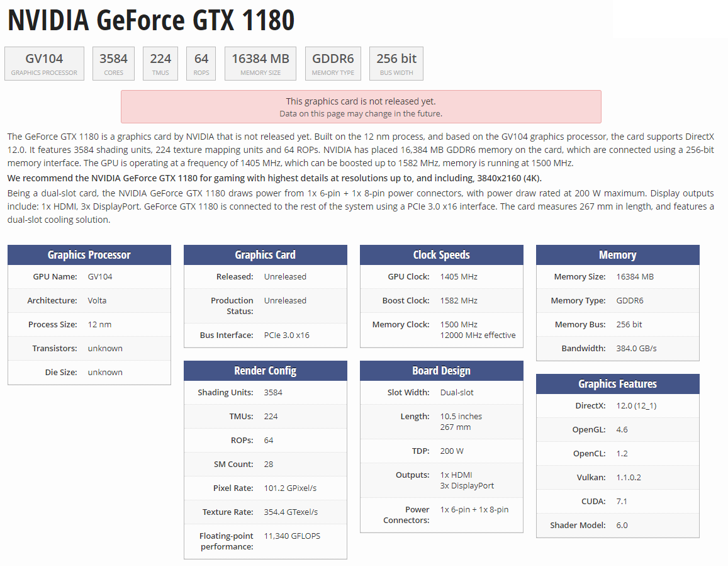
Task: Click the TDP value 200 W
Action: [452, 451]
